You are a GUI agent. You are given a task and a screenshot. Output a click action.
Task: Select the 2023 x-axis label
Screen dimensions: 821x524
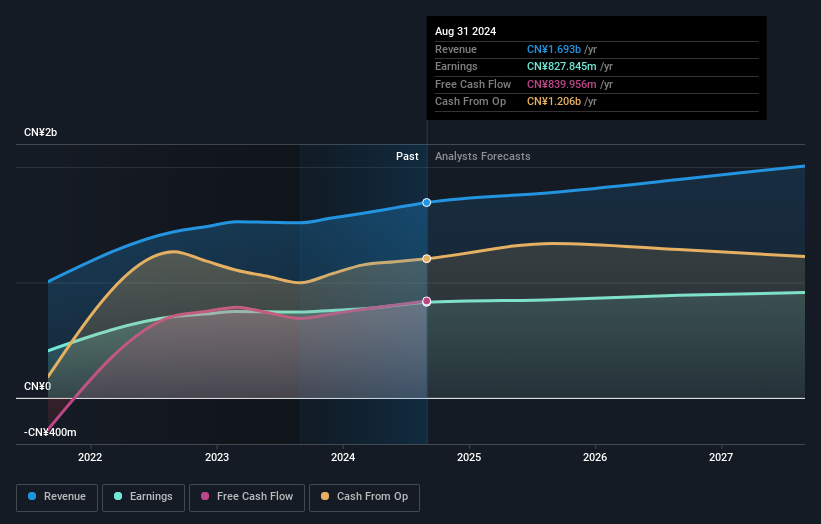coord(217,458)
